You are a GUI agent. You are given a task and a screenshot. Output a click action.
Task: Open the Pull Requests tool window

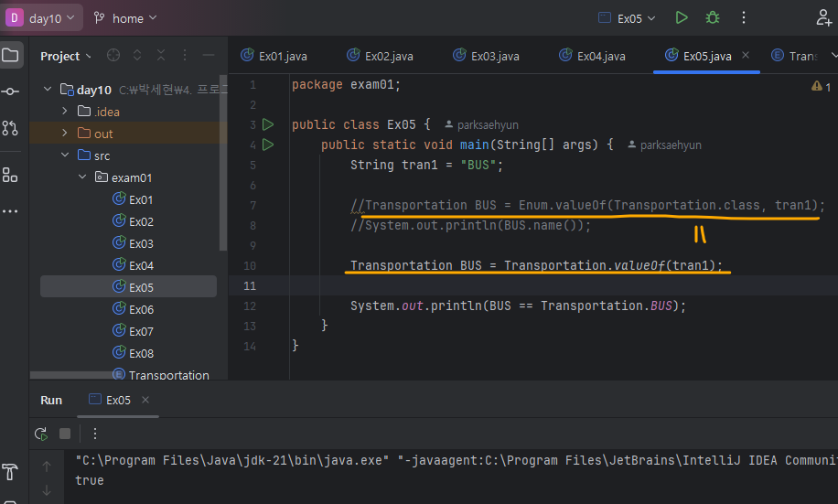pos(10,127)
